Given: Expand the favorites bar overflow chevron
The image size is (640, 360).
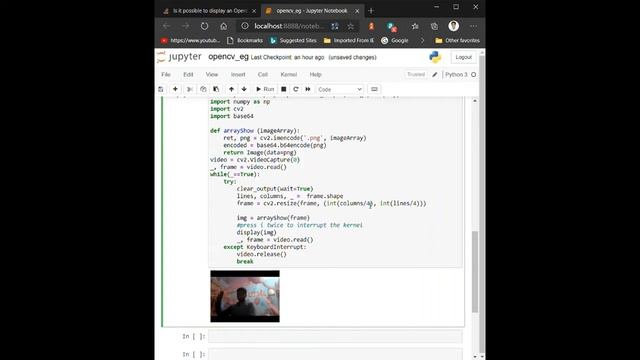Looking at the screenshot, I should point(422,40).
